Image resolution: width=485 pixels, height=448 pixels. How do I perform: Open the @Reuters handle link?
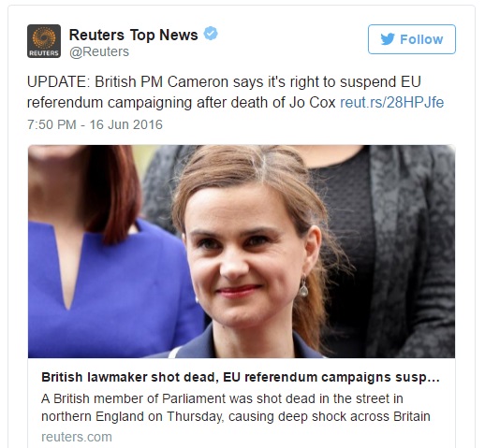[99, 51]
